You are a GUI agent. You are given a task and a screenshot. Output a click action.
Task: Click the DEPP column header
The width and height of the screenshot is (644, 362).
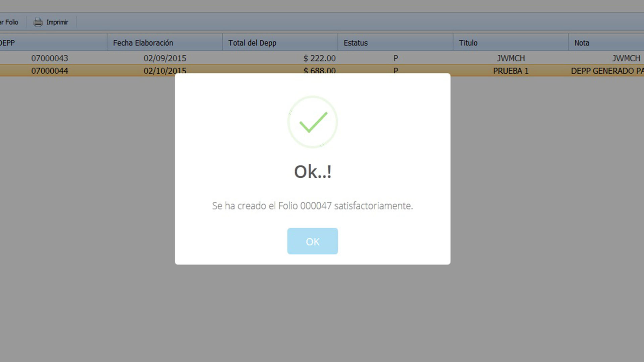coord(53,43)
